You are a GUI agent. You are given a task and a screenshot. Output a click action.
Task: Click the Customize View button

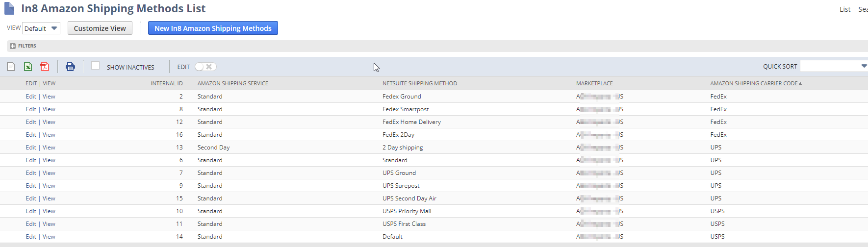click(100, 28)
